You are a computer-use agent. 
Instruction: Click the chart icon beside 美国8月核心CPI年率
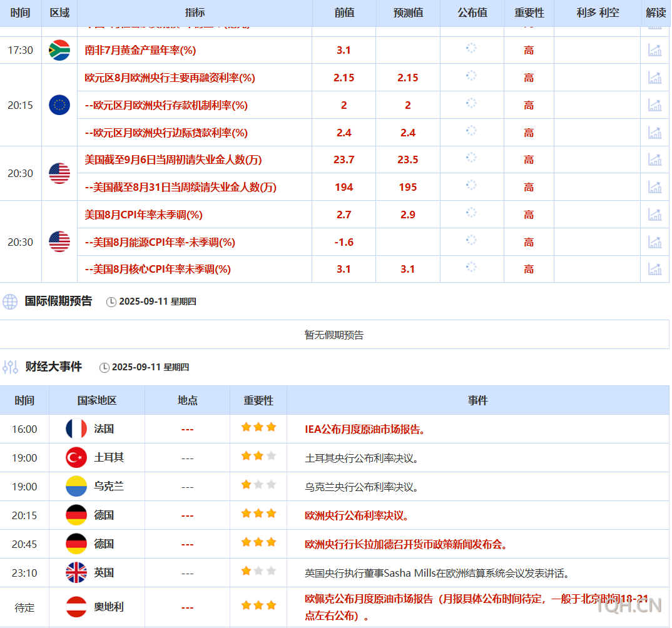pyautogui.click(x=654, y=269)
